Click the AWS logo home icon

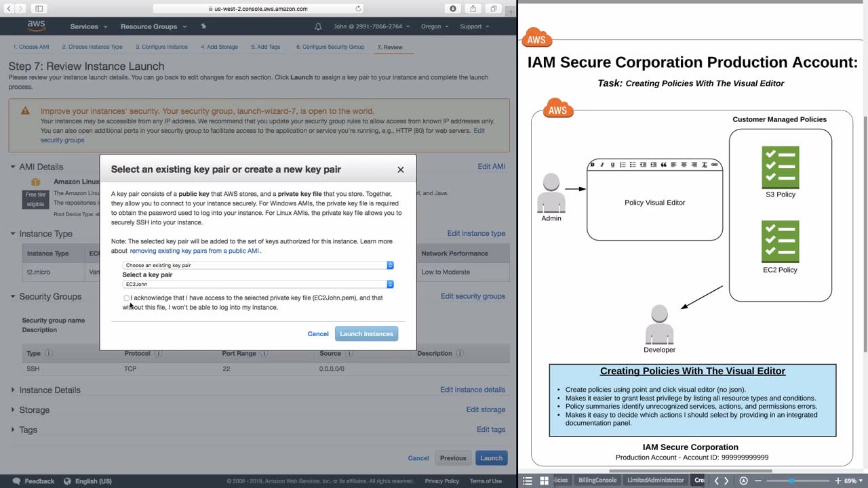click(x=37, y=26)
